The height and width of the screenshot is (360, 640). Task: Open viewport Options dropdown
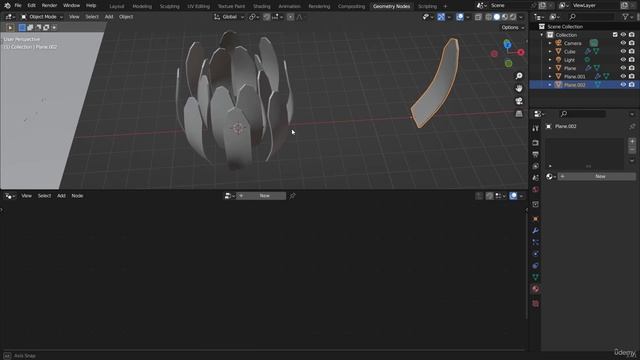tap(513, 27)
